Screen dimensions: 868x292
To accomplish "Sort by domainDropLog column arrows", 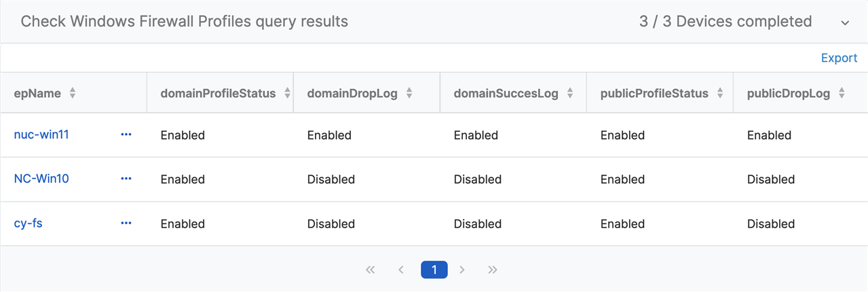I will coord(409,94).
